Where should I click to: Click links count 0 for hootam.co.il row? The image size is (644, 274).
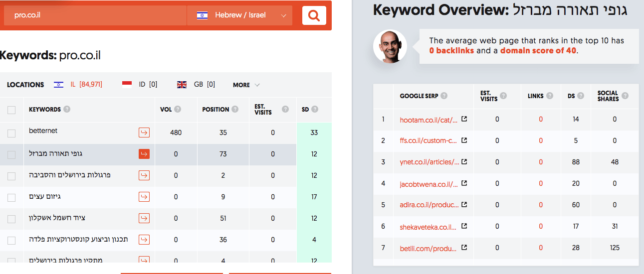[541, 120]
